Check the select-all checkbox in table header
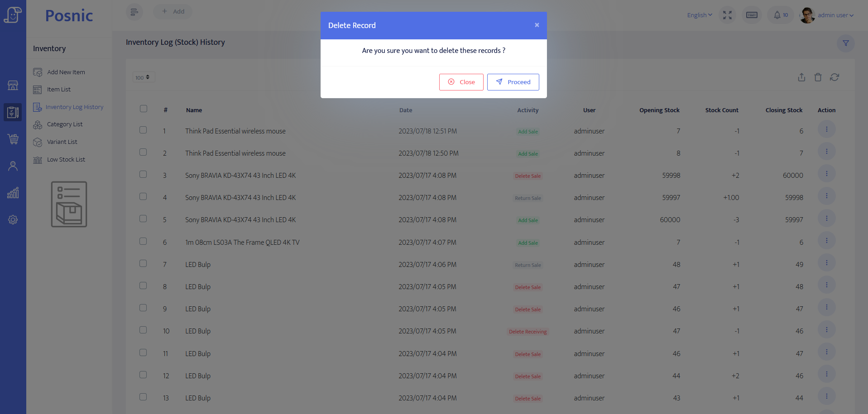 (x=144, y=109)
